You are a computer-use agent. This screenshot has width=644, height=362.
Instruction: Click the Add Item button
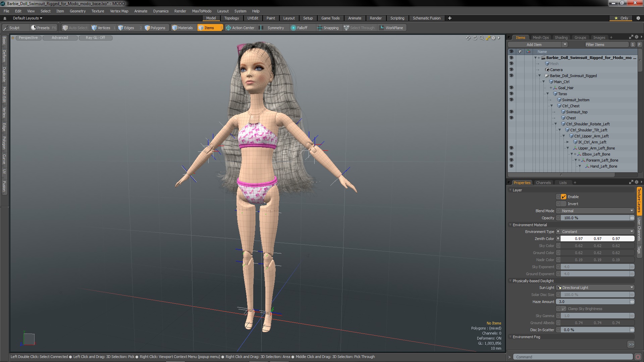click(x=534, y=45)
